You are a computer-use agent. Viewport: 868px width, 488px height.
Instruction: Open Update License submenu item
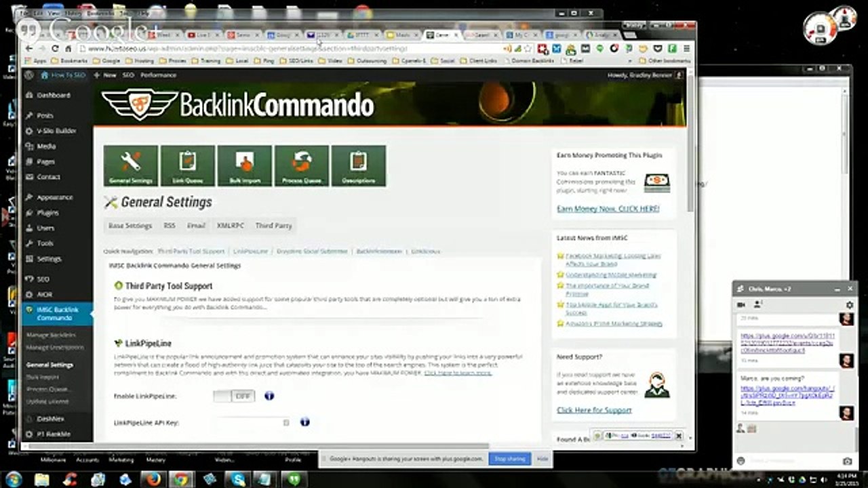pyautogui.click(x=47, y=402)
